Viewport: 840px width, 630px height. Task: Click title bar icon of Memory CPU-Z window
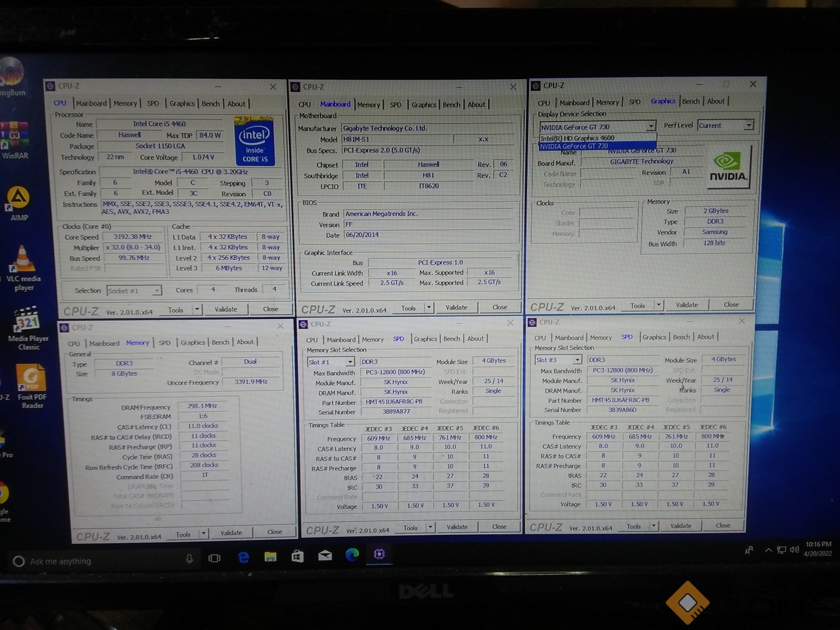[65, 328]
